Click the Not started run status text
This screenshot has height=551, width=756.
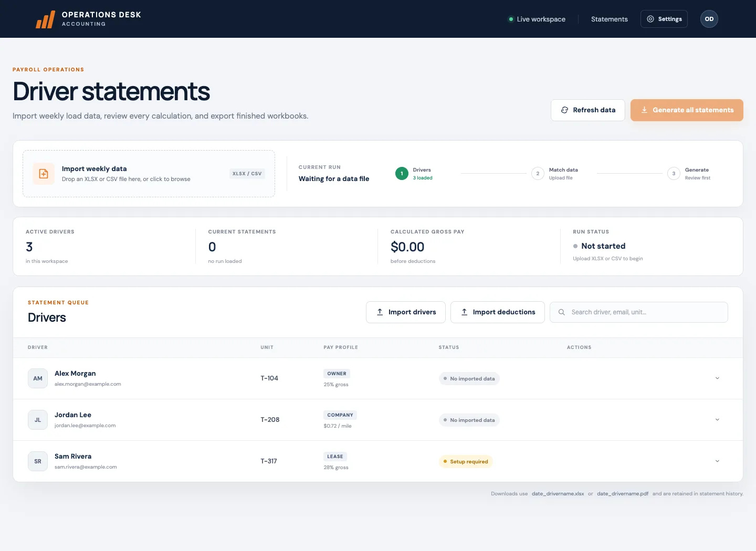tap(603, 246)
